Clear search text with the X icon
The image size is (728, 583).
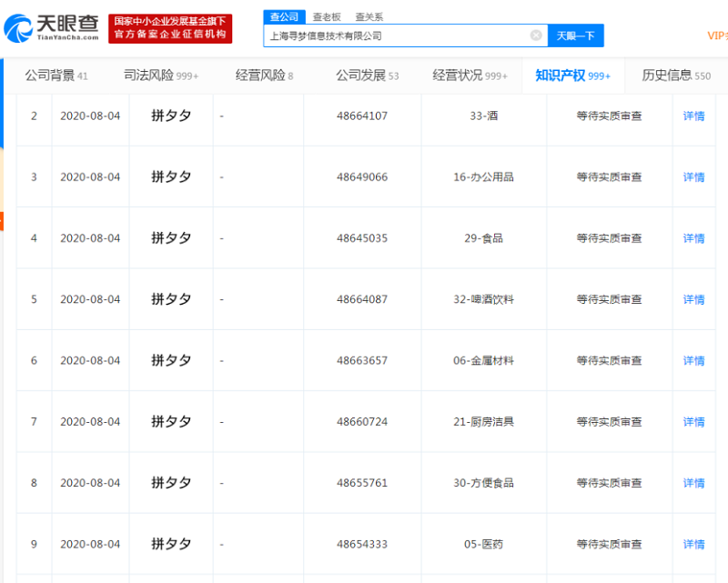point(536,35)
